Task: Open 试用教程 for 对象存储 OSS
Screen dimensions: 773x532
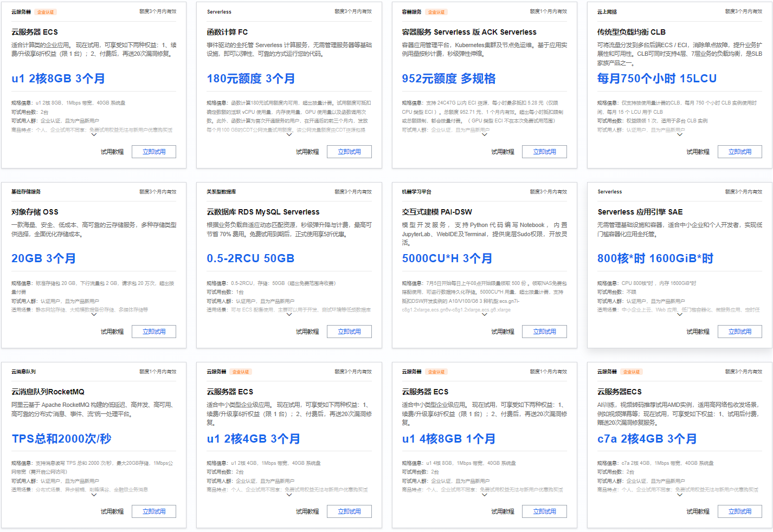Action: coord(112,332)
